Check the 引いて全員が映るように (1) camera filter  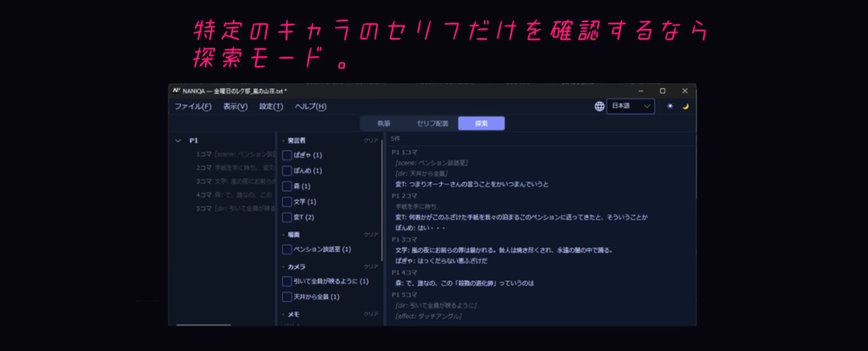[287, 281]
